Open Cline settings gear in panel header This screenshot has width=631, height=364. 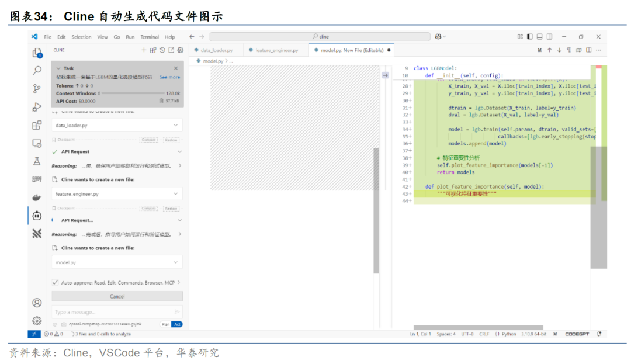[181, 50]
